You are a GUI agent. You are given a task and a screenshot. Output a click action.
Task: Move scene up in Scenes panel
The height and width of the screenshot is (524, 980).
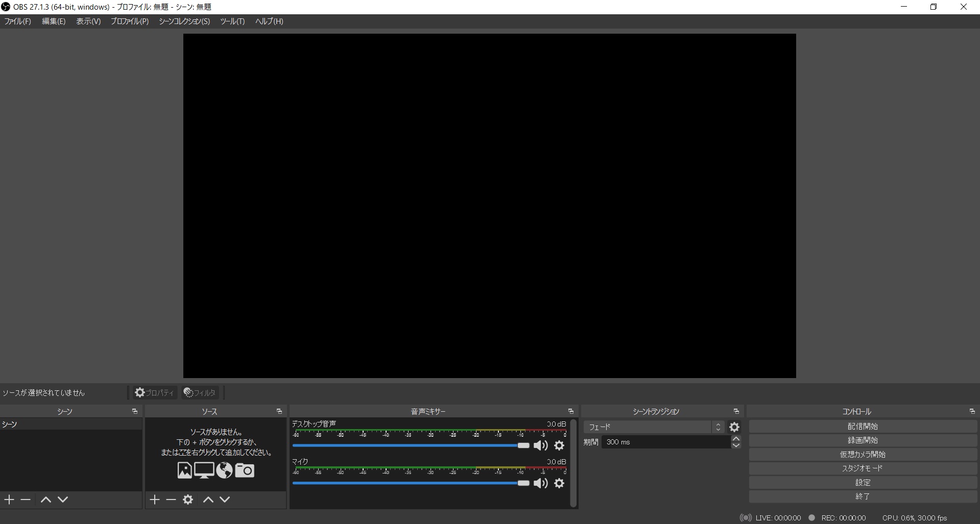46,500
